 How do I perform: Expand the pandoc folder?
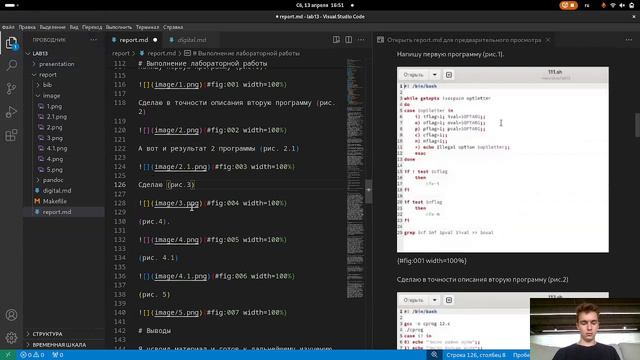[x=53, y=180]
